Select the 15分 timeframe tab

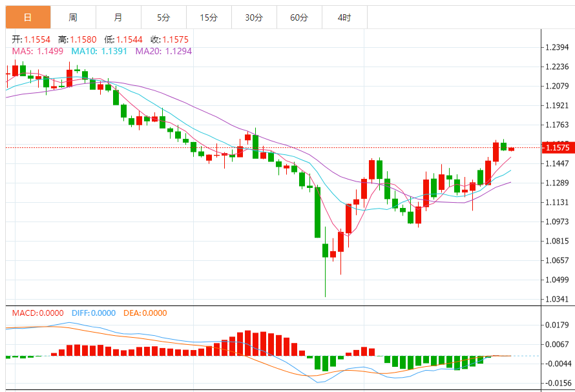pos(209,17)
